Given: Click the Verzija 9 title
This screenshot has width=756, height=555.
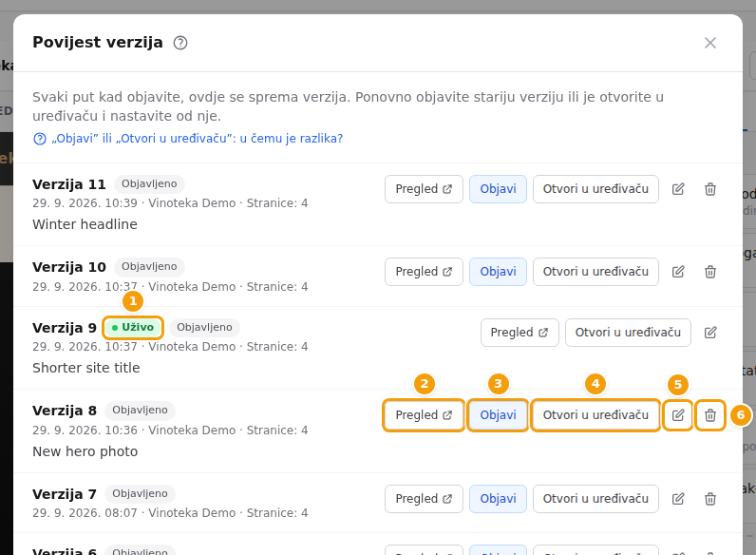Looking at the screenshot, I should [x=65, y=328].
